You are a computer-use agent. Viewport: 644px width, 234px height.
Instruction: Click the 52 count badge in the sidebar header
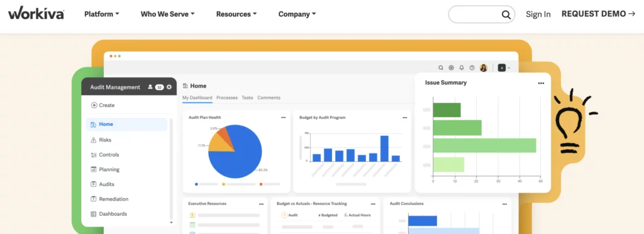pos(159,87)
